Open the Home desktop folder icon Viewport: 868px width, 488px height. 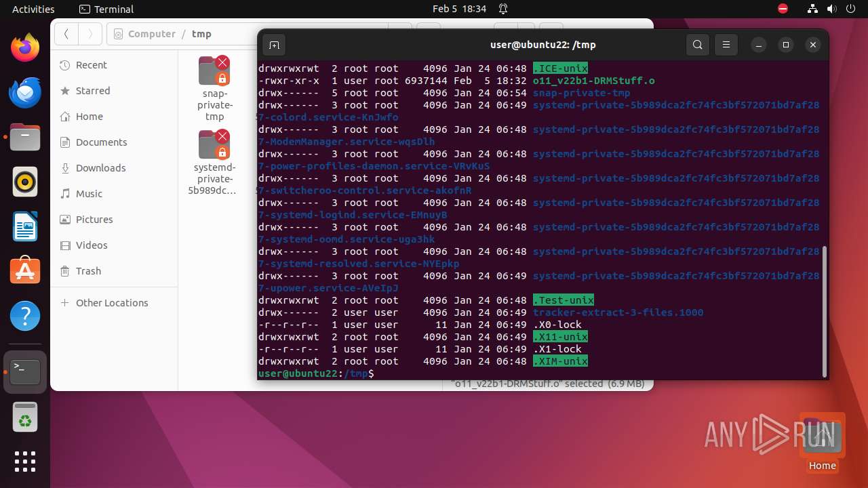pyautogui.click(x=822, y=441)
